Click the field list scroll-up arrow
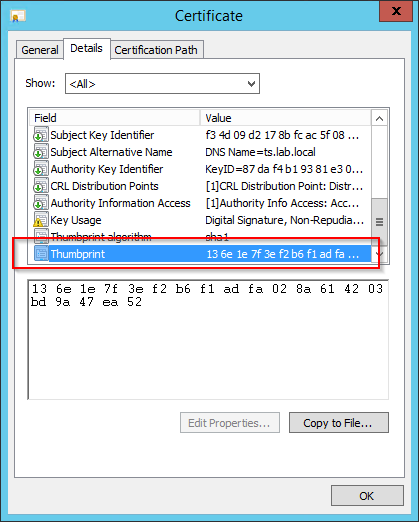419x522 pixels. [379, 118]
